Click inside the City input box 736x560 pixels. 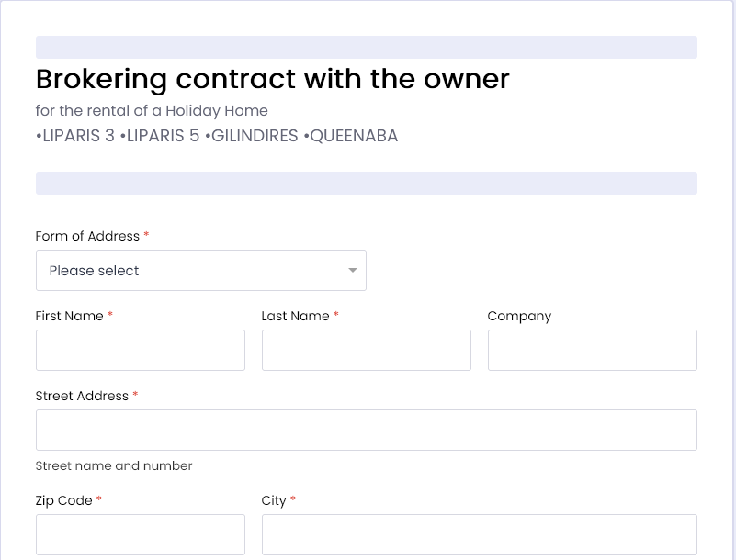click(480, 534)
